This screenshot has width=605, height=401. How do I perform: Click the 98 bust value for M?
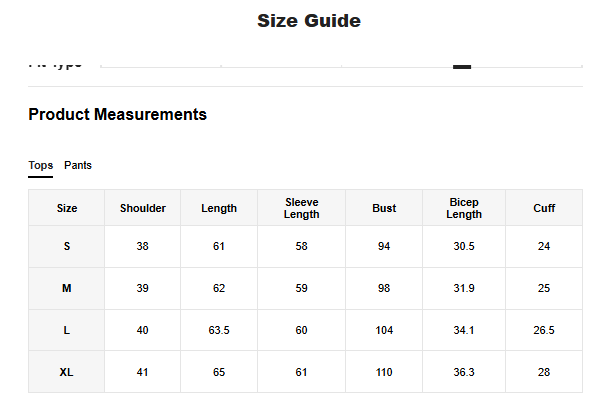point(384,288)
